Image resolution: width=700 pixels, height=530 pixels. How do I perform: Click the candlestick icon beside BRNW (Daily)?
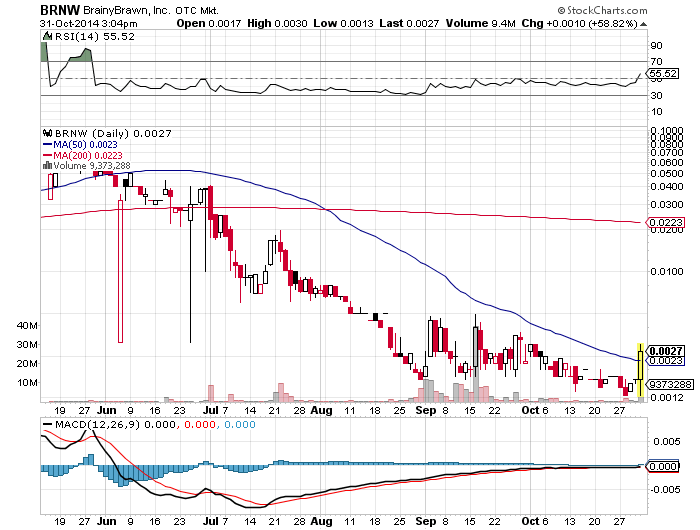(47, 133)
